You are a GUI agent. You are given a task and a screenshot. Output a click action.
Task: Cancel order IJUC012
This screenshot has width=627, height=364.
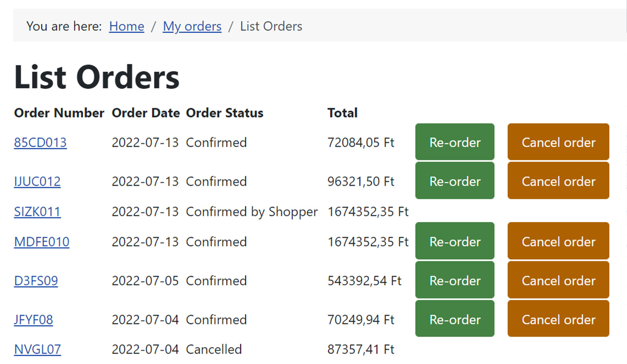tap(558, 181)
